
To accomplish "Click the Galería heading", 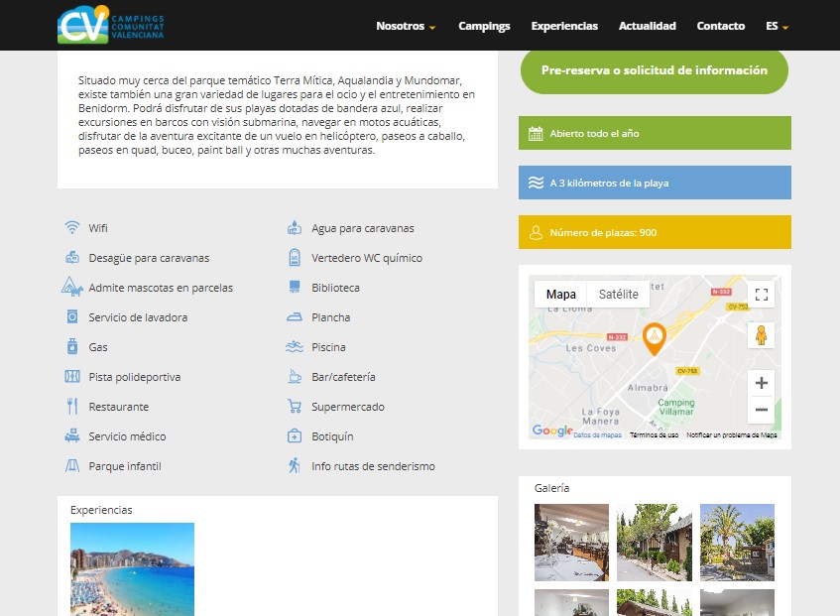I will pos(551,488).
